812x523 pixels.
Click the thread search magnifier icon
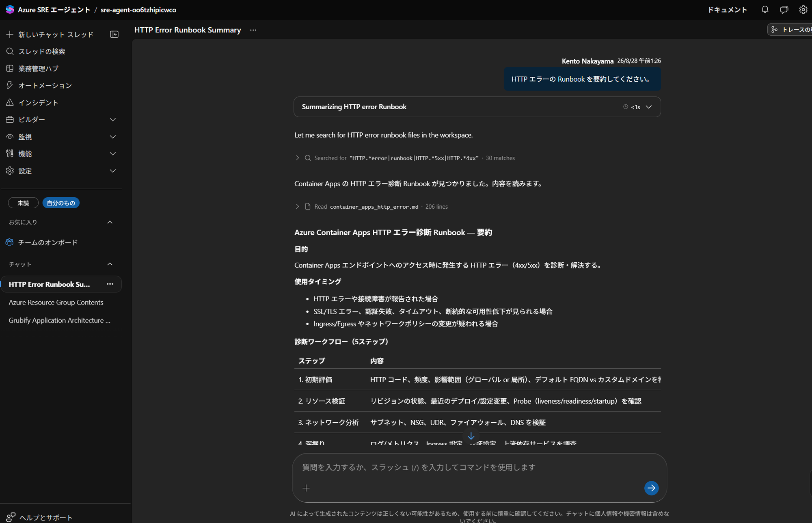(x=10, y=52)
